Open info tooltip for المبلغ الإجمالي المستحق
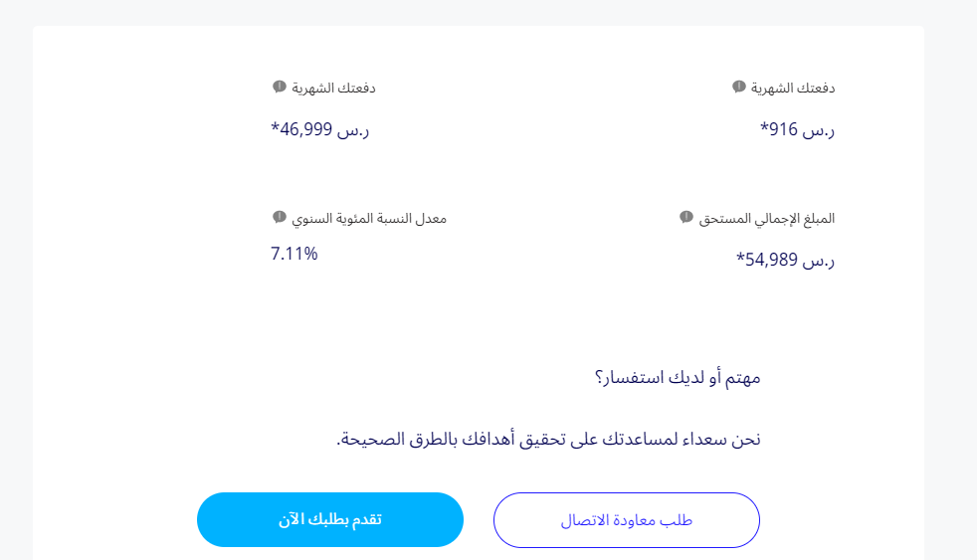 click(x=686, y=217)
